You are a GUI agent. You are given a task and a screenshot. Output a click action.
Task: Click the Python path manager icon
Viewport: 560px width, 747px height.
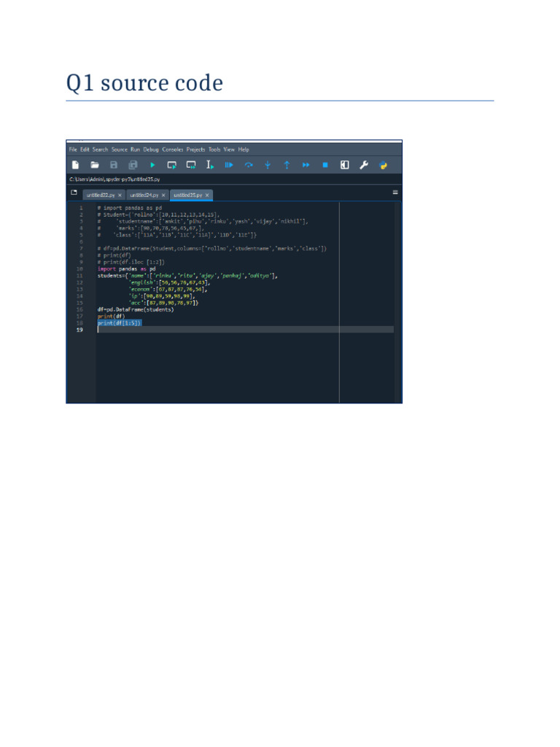click(384, 166)
